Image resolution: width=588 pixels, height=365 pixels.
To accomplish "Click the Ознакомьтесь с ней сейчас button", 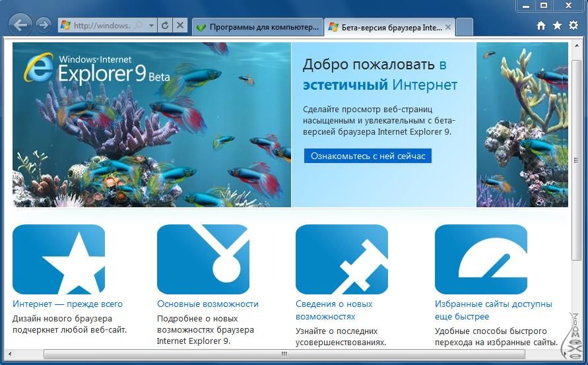I will tap(368, 156).
